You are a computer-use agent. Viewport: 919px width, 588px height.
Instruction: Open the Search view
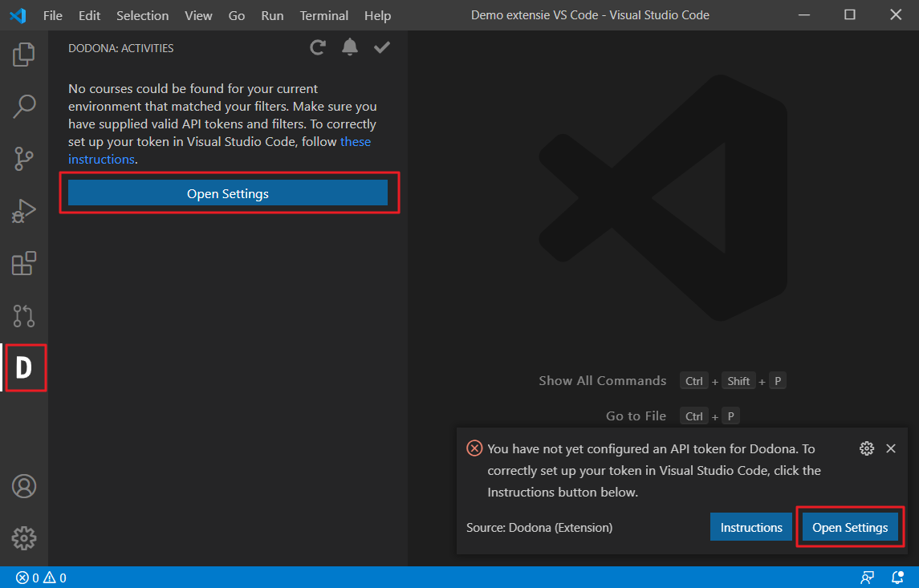point(23,107)
